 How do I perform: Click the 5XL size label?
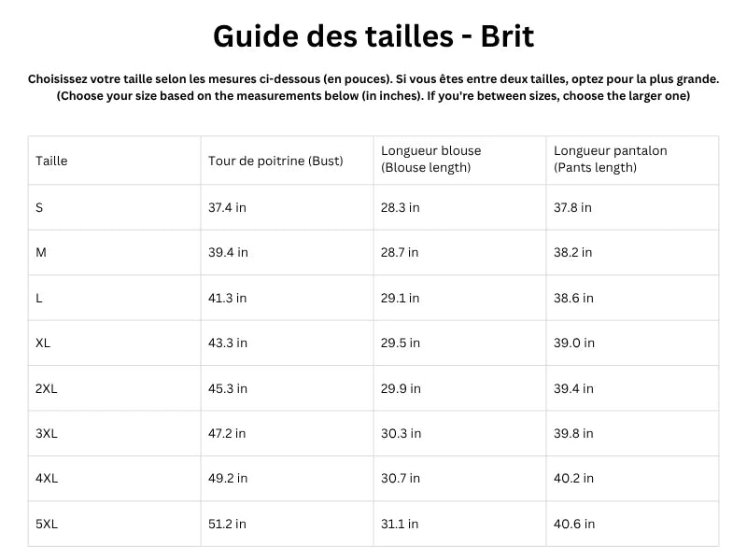click(x=47, y=524)
